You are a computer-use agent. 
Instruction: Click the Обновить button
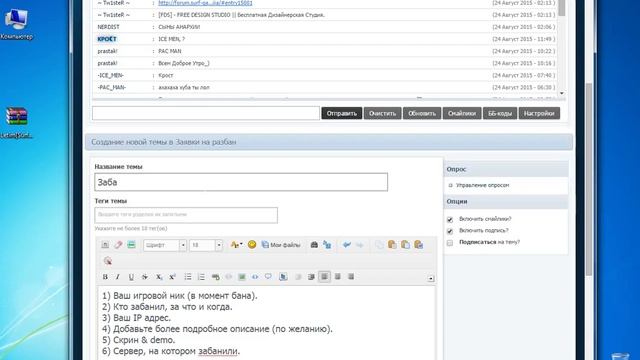[x=422, y=113]
